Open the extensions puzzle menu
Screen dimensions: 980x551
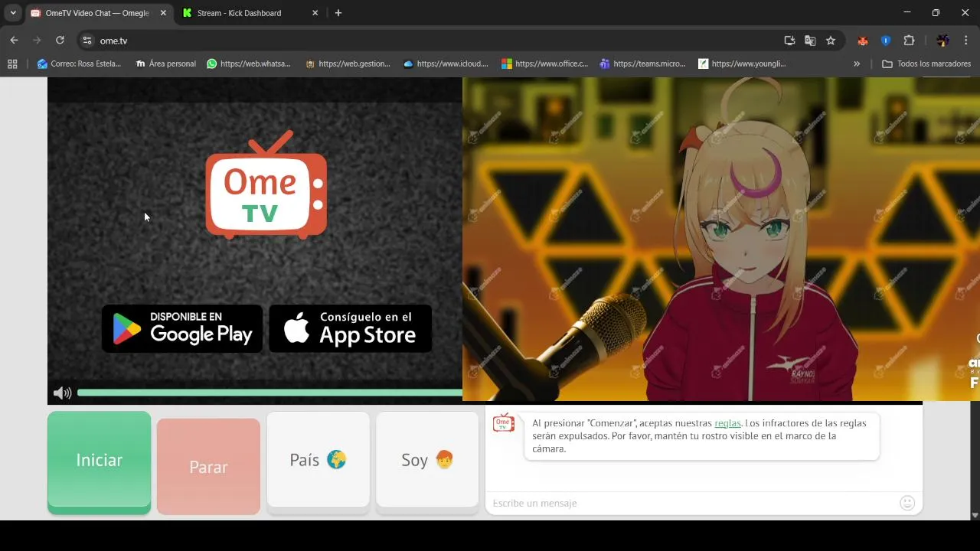(910, 41)
